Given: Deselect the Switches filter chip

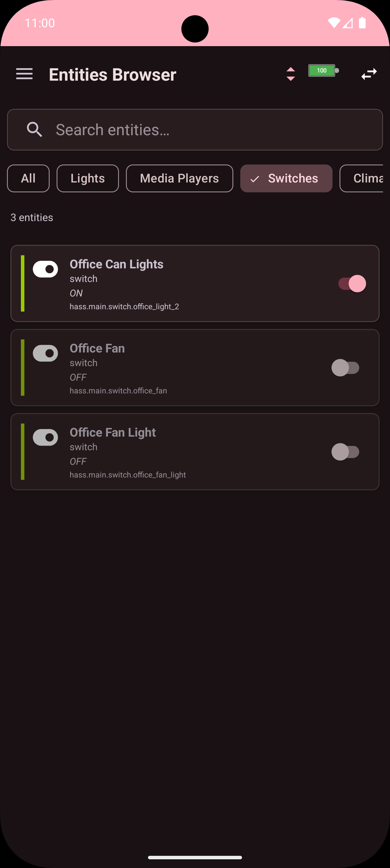Looking at the screenshot, I should (x=286, y=178).
